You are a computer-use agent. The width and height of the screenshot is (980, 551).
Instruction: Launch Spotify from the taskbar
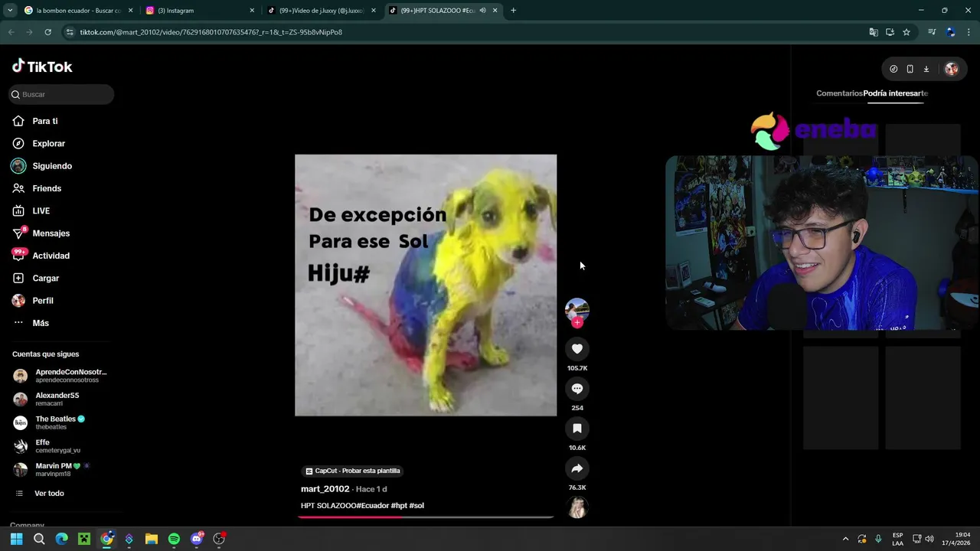tap(174, 539)
